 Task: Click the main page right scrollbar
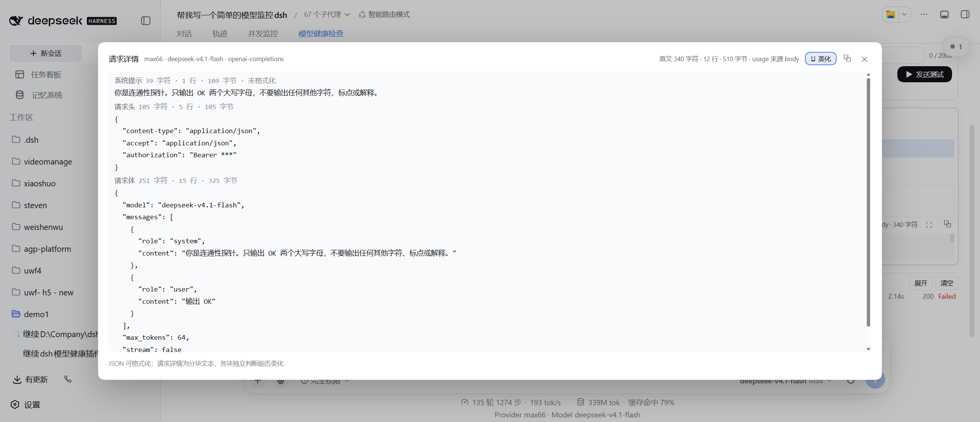point(972,231)
